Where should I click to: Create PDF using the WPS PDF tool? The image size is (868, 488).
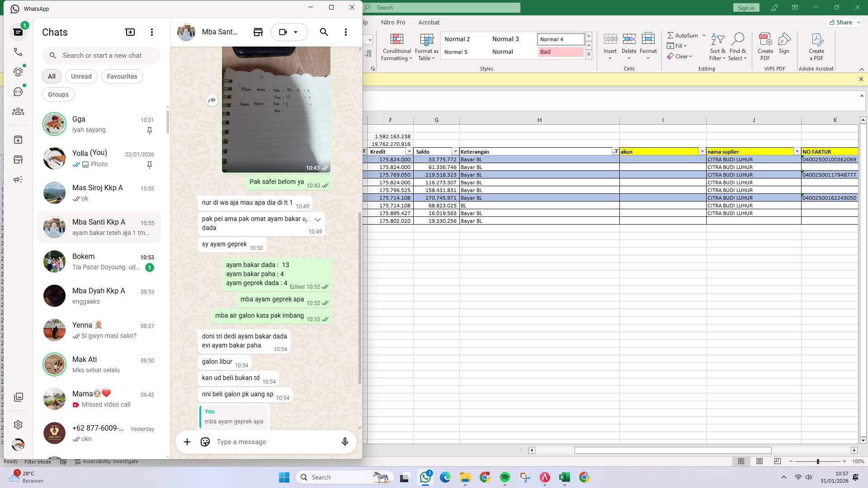(765, 47)
